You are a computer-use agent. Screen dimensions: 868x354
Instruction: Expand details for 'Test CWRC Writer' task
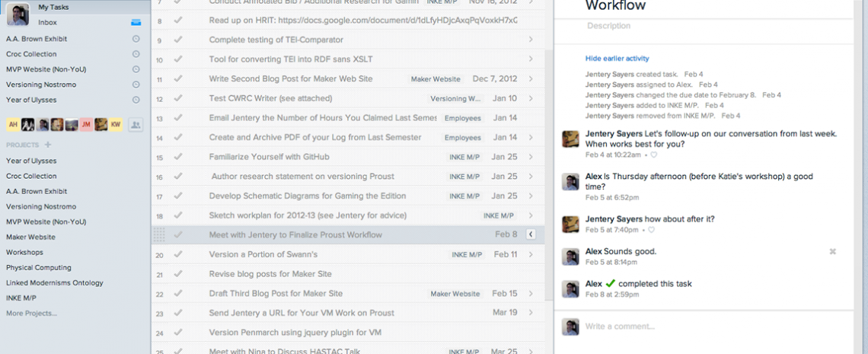pyautogui.click(x=531, y=98)
